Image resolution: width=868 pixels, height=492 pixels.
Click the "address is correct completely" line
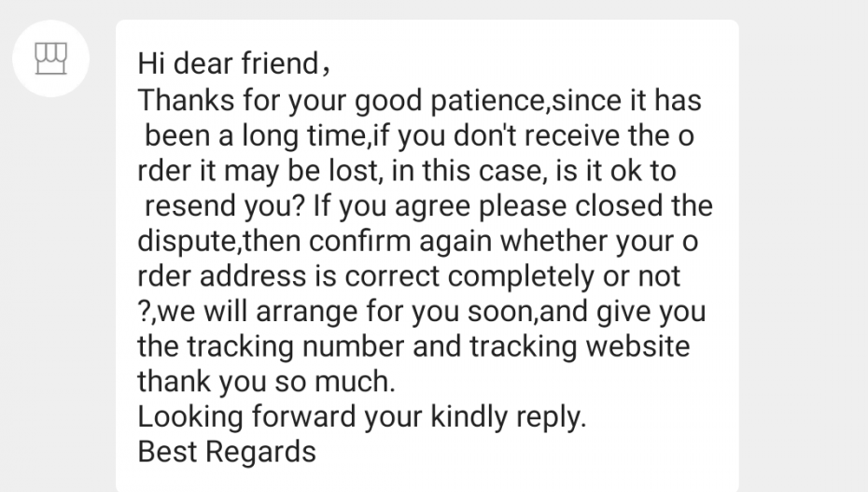click(408, 276)
